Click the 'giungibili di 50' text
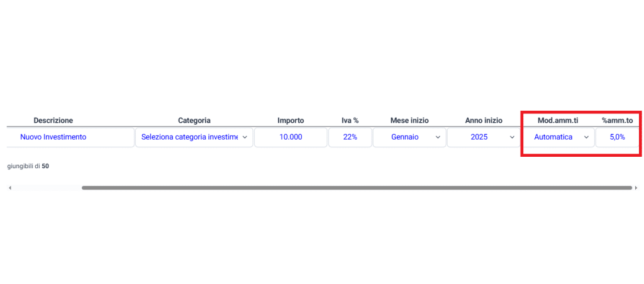Screen dimensions: 644x284 (28, 166)
